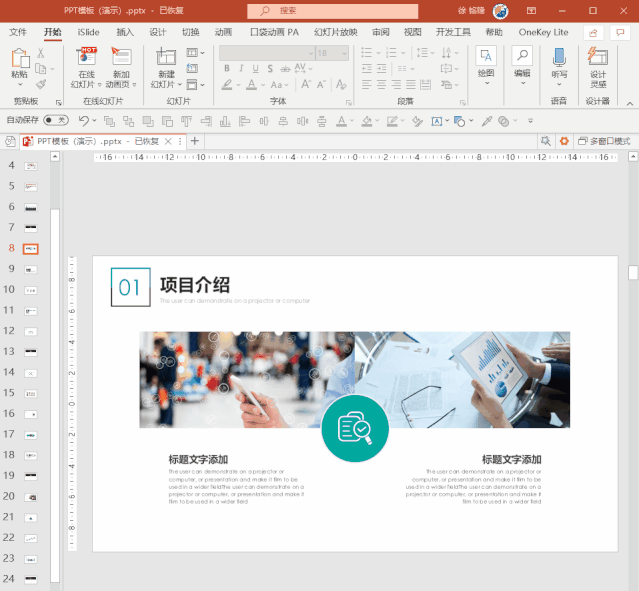Toggle multi-window mode (多窗口模式)
The height and width of the screenshot is (591, 639).
point(604,141)
